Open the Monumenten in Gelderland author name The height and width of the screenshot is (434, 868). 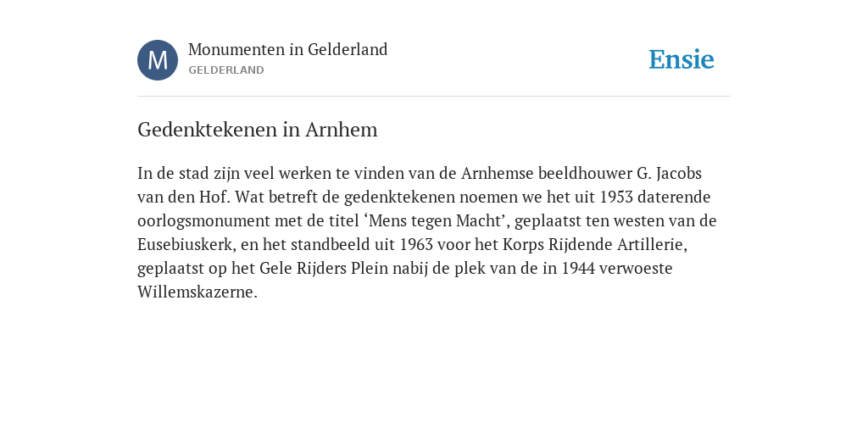(288, 49)
